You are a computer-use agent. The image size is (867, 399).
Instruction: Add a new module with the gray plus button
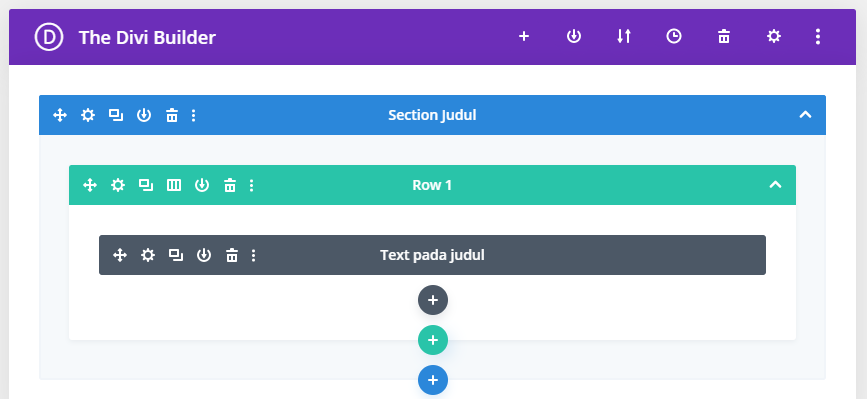coord(433,300)
